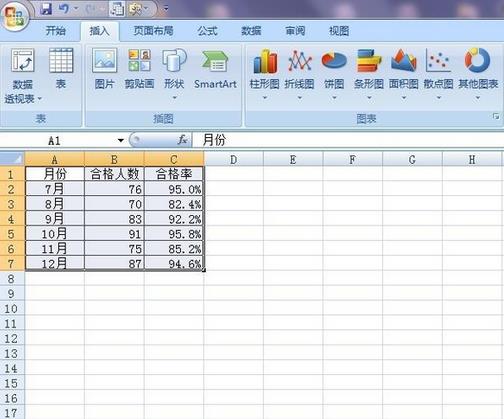Open the Name Box dropdown arrow
This screenshot has height=419, width=504.
pos(121,140)
